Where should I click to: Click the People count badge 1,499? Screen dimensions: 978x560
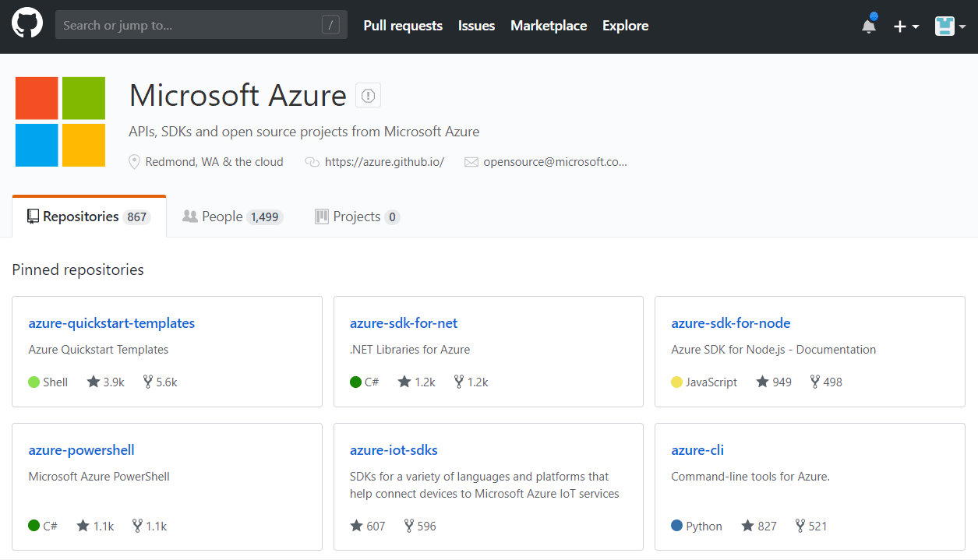click(x=265, y=217)
